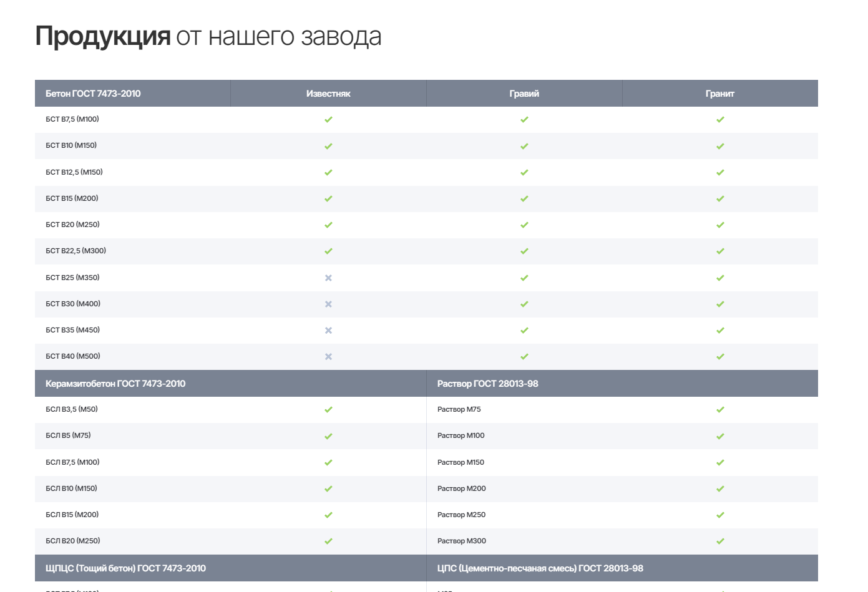The width and height of the screenshot is (868, 592).
Task: Select the БСТ В22,5 (М300) row label
Action: 76,251
